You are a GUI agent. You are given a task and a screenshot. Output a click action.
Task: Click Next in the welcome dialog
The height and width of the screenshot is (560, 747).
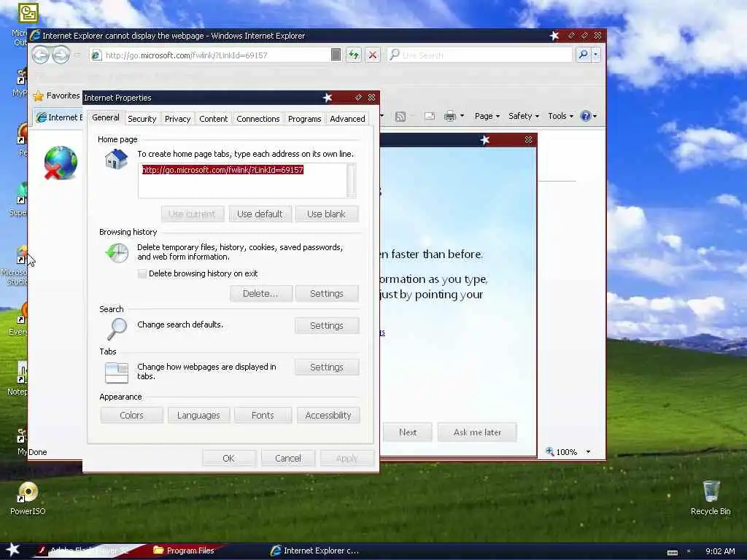point(408,432)
